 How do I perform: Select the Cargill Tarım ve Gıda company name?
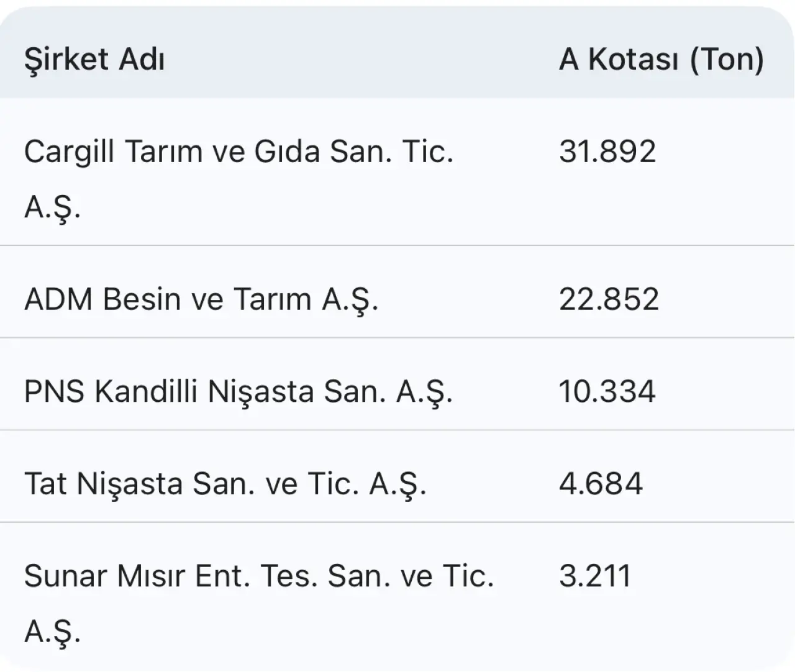point(238,152)
